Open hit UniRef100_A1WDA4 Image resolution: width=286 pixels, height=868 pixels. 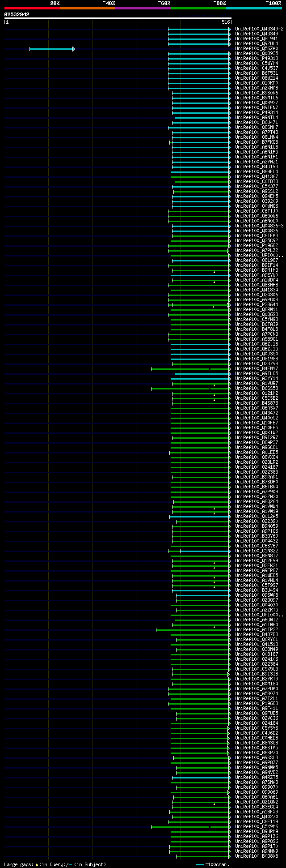pyautogui.click(x=257, y=280)
